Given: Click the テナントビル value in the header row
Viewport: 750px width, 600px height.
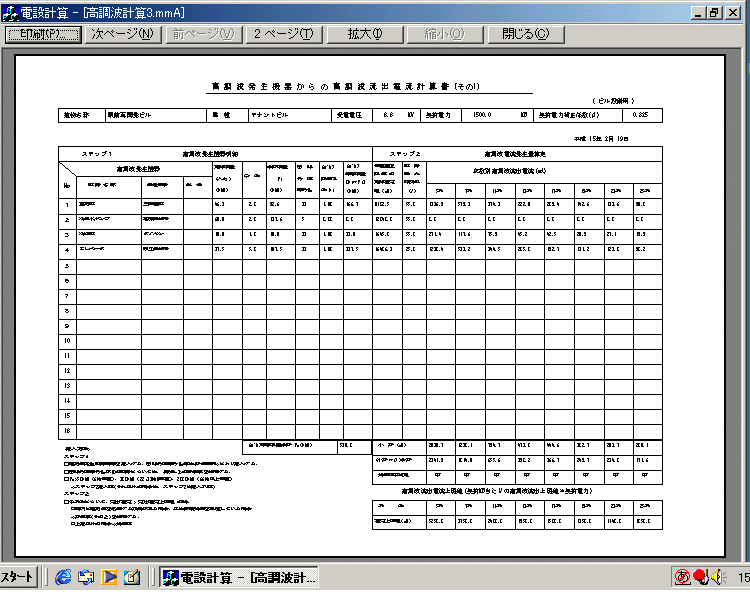Looking at the screenshot, I should [x=269, y=115].
